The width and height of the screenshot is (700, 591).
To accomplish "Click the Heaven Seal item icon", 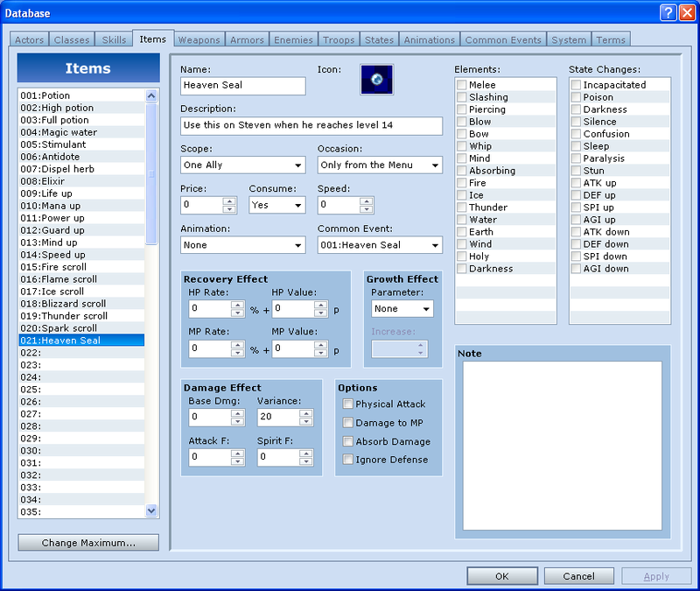I will [x=376, y=79].
